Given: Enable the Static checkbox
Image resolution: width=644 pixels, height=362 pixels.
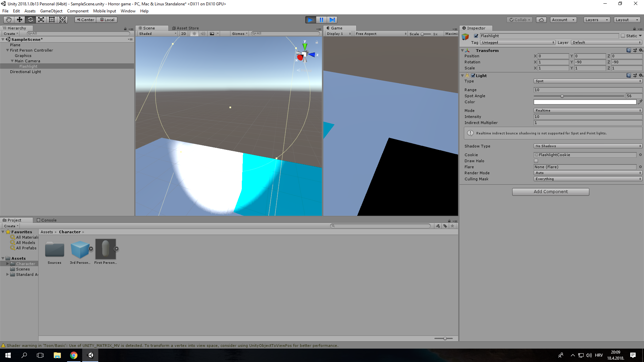Looking at the screenshot, I should tap(623, 36).
